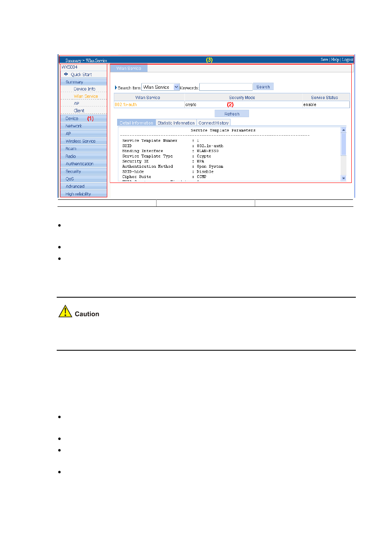This screenshot has height=555, width=392.
Task: Click the Caution warning triangle icon
Action: click(x=65, y=311)
